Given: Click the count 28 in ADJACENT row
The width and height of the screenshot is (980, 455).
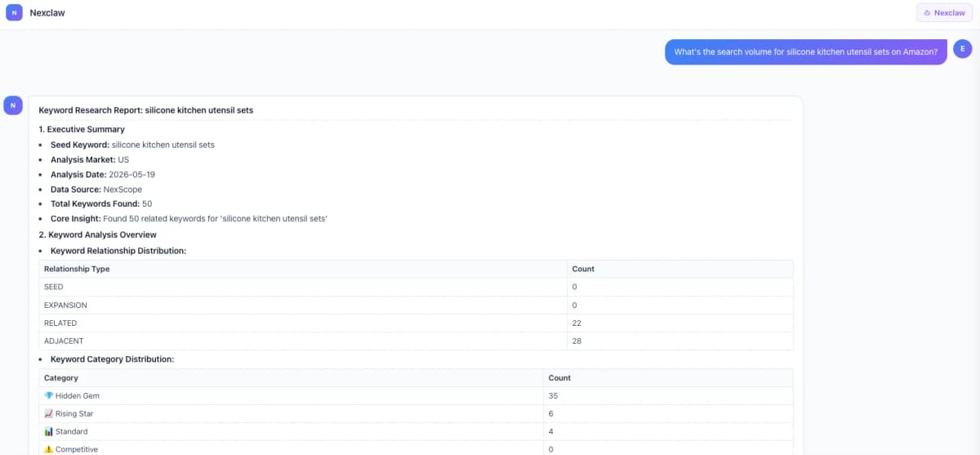Looking at the screenshot, I should (577, 341).
